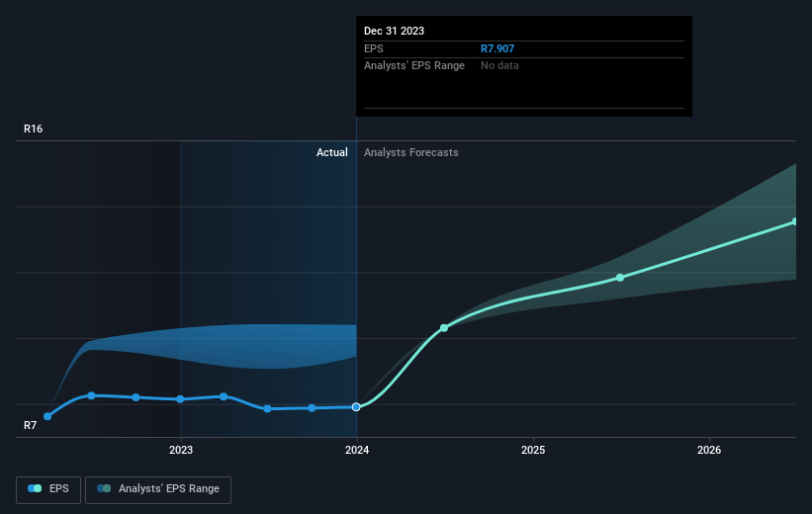Click the 'No data' analysts range value
This screenshot has height=514, width=812.
tap(499, 66)
